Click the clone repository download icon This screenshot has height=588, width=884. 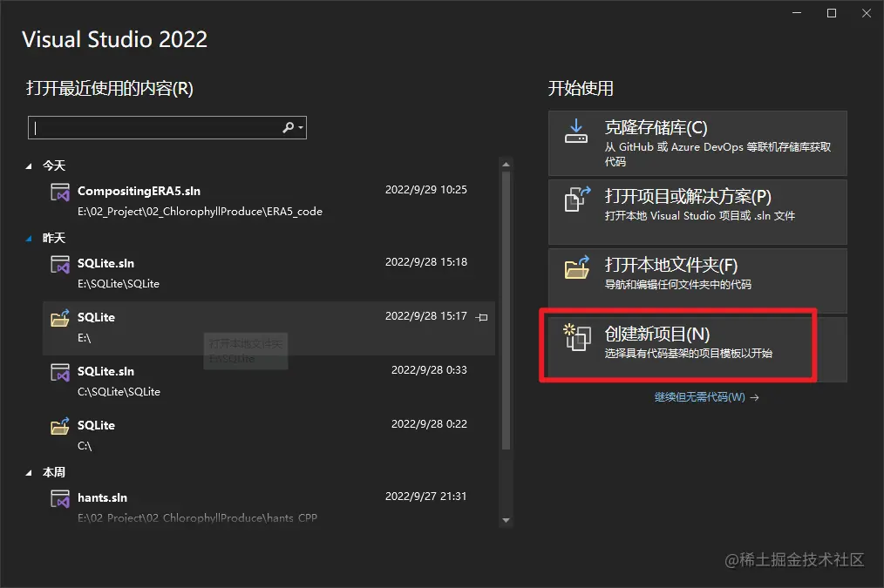[x=576, y=131]
